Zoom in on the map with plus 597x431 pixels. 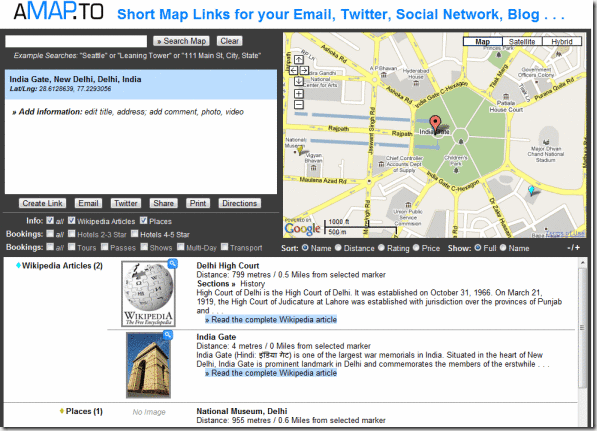[x=299, y=94]
